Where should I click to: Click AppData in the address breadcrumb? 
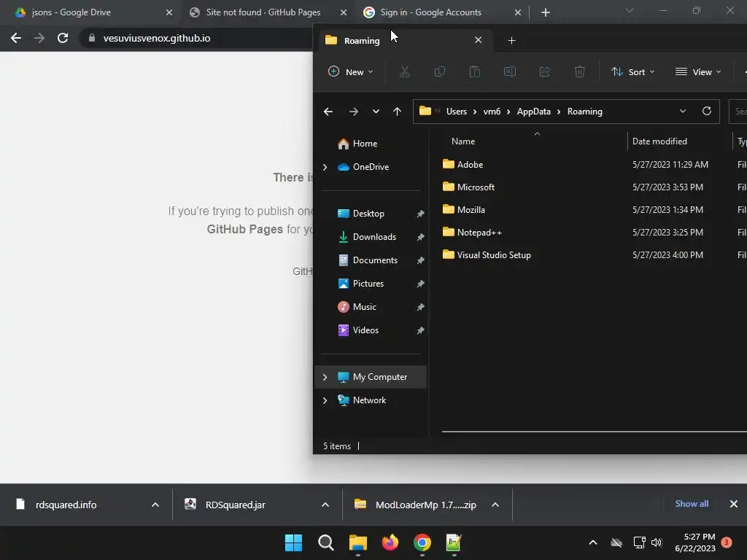(x=533, y=112)
